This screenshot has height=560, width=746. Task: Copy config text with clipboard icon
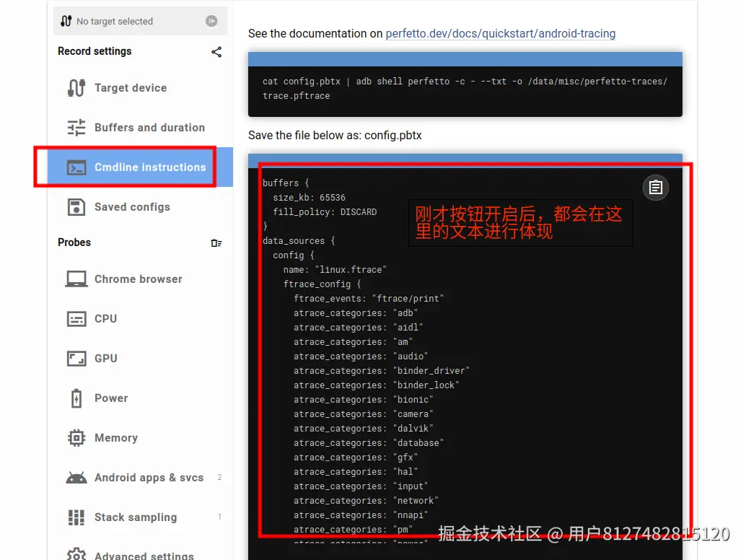click(x=656, y=188)
